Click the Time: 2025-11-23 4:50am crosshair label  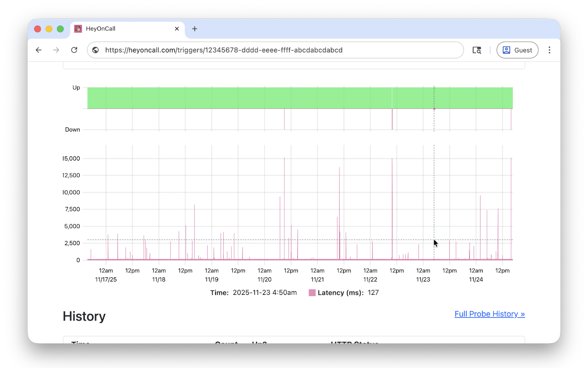coord(253,293)
